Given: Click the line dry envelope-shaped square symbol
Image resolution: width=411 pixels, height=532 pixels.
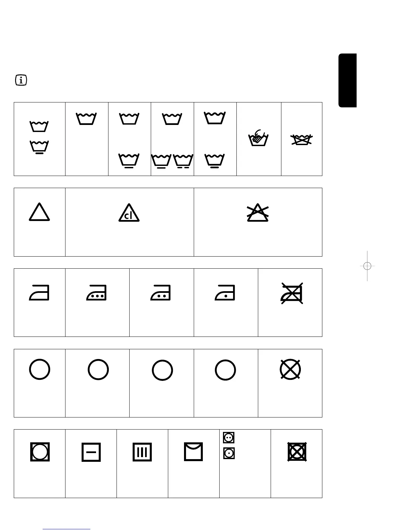Looking at the screenshot, I should (193, 452).
